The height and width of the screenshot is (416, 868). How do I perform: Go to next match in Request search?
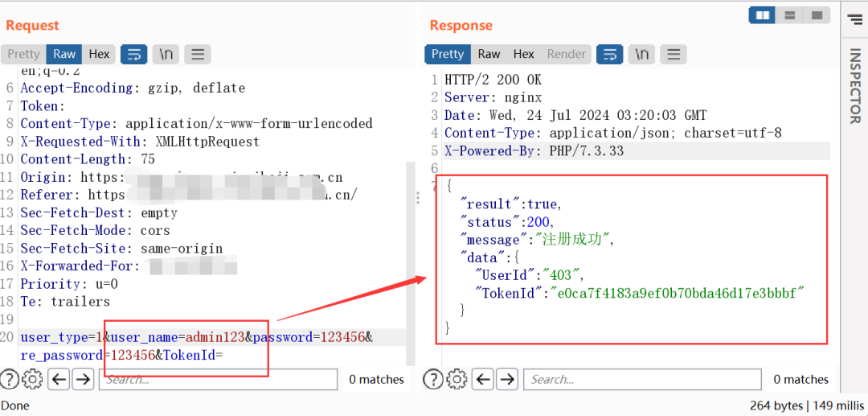[83, 380]
